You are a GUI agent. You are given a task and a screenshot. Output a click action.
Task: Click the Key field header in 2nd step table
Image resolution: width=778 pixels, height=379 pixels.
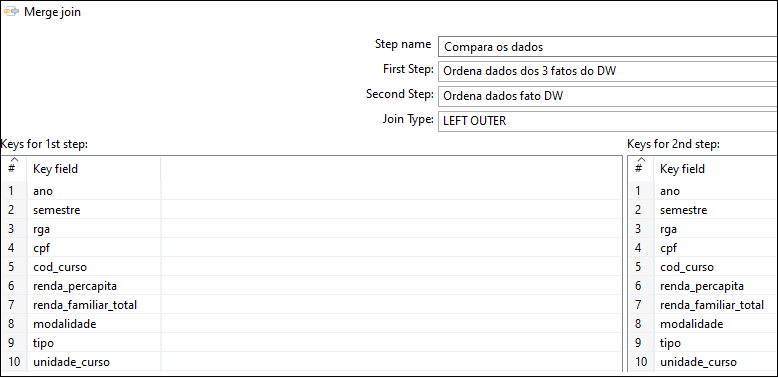pyautogui.click(x=716, y=169)
